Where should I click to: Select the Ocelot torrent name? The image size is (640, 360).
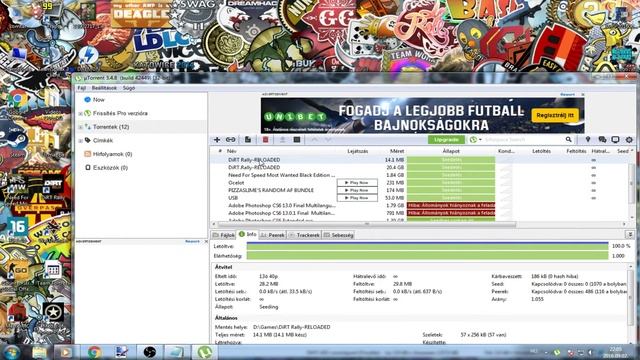point(236,183)
